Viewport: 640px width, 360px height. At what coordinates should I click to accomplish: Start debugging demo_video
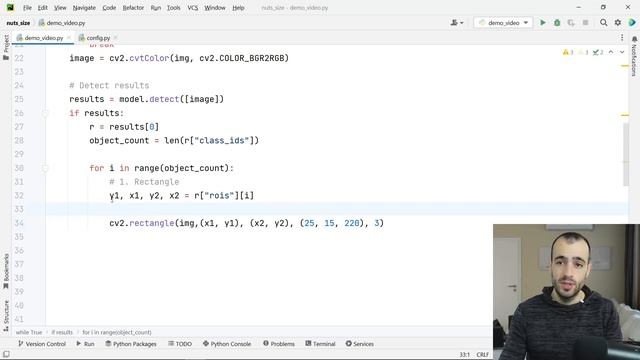[x=557, y=23]
